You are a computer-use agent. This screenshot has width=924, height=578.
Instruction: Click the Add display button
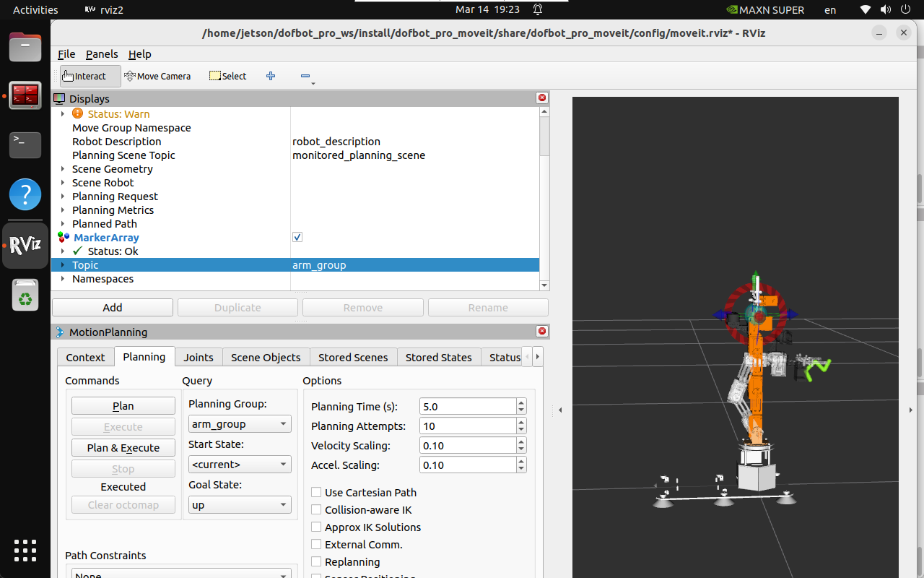(113, 307)
